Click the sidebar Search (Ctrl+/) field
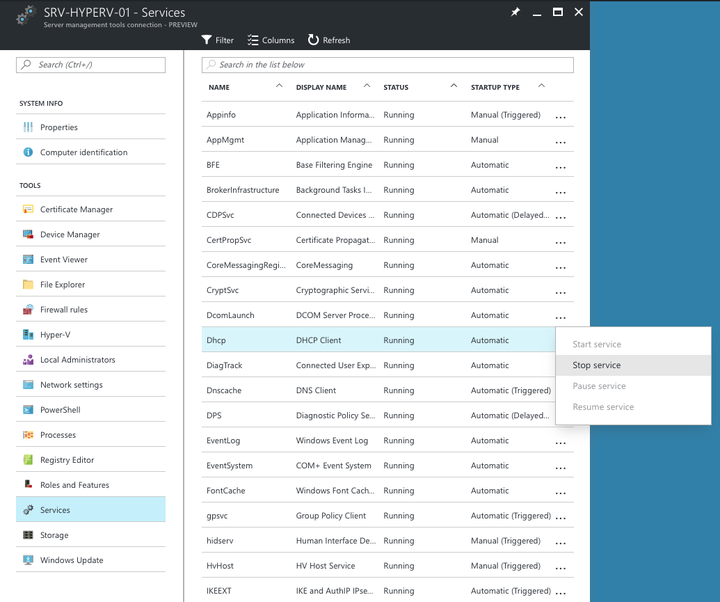The image size is (720, 602). pos(90,65)
